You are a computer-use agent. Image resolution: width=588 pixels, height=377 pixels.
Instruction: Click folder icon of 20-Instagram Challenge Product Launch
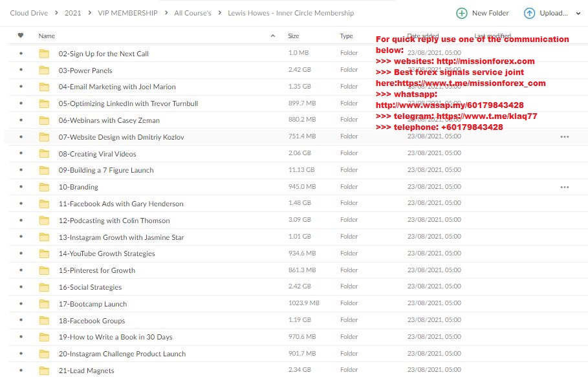pos(44,353)
